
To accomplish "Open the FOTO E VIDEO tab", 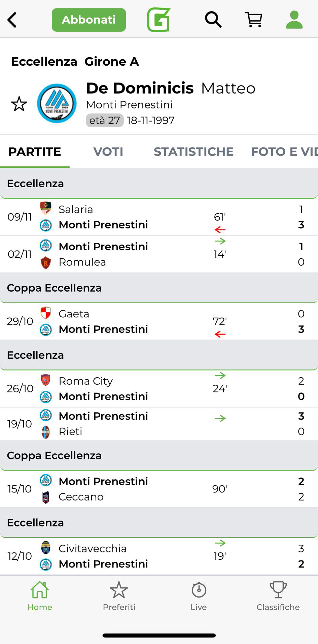I will (x=284, y=152).
